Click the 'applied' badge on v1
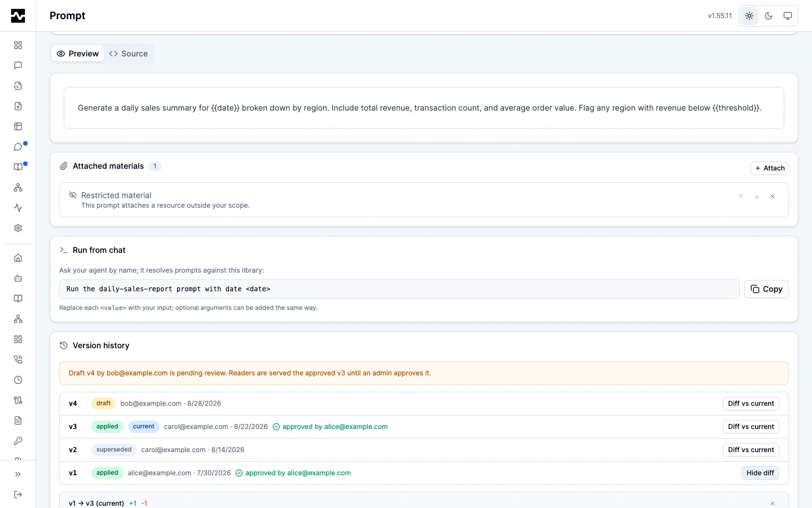 coord(107,473)
